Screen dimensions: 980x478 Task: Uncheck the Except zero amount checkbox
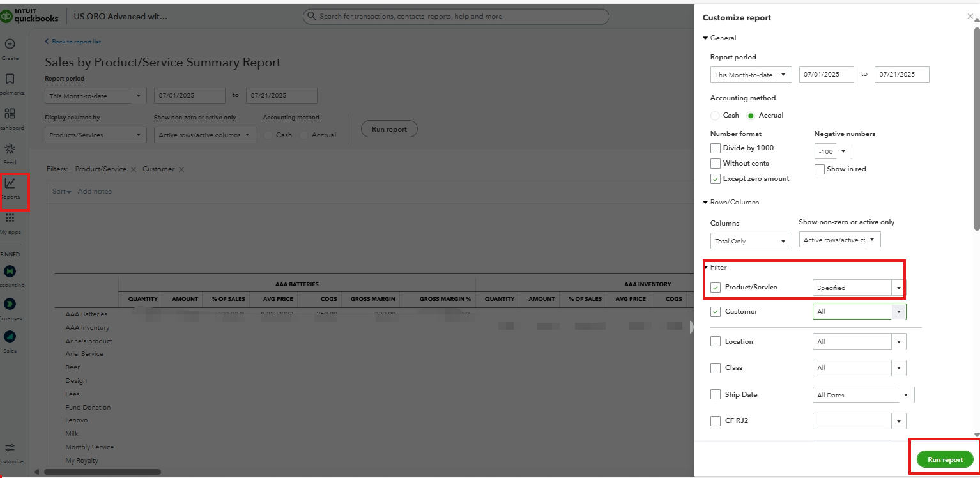pos(716,178)
